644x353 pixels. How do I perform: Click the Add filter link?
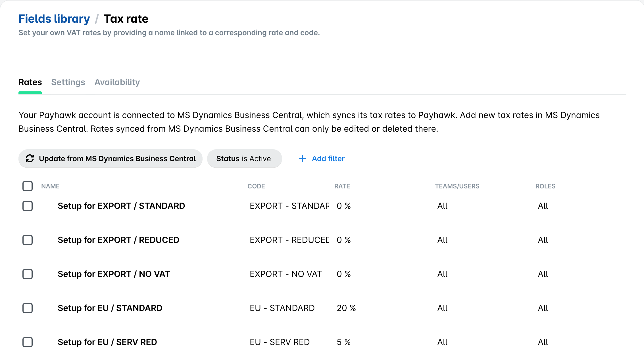pos(328,158)
